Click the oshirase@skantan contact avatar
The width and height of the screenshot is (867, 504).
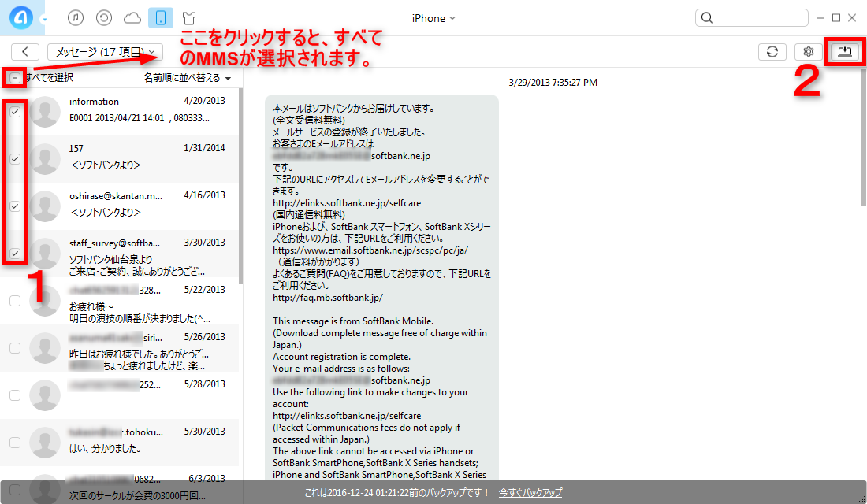(x=45, y=206)
